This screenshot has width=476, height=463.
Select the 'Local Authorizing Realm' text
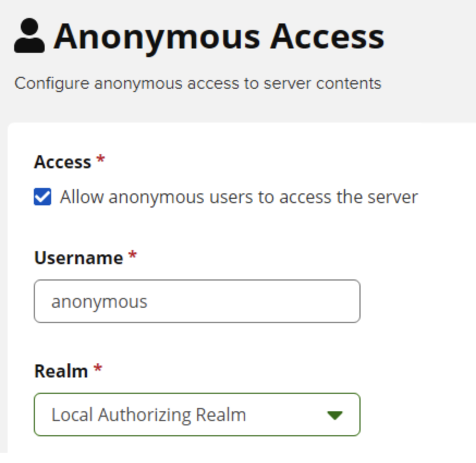click(x=149, y=415)
